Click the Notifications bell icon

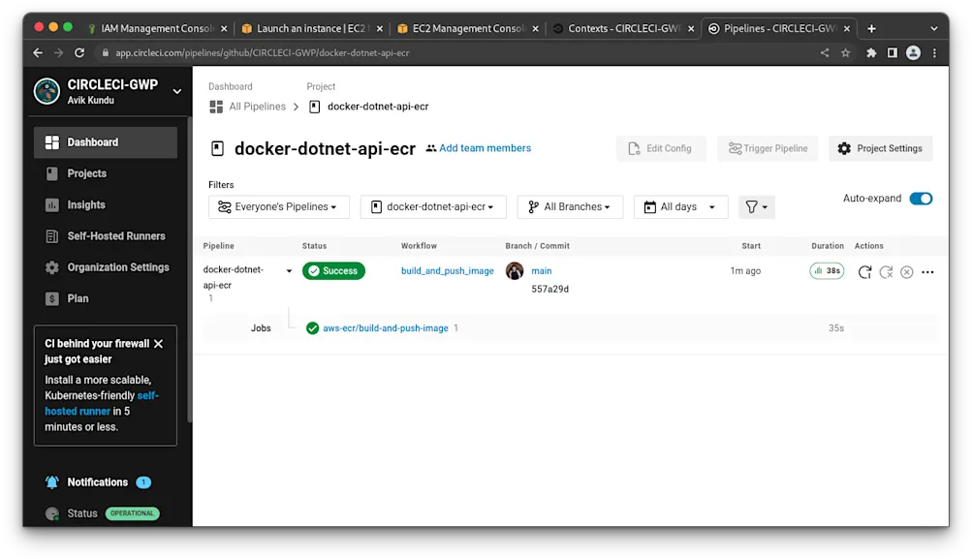click(x=52, y=482)
